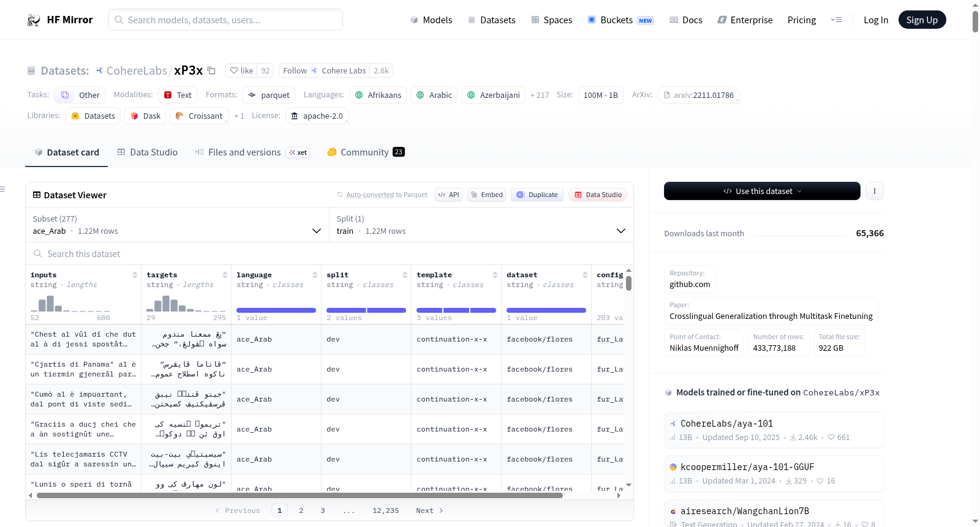980x527 pixels.
Task: Focus the Search this dataset field
Action: (x=330, y=253)
